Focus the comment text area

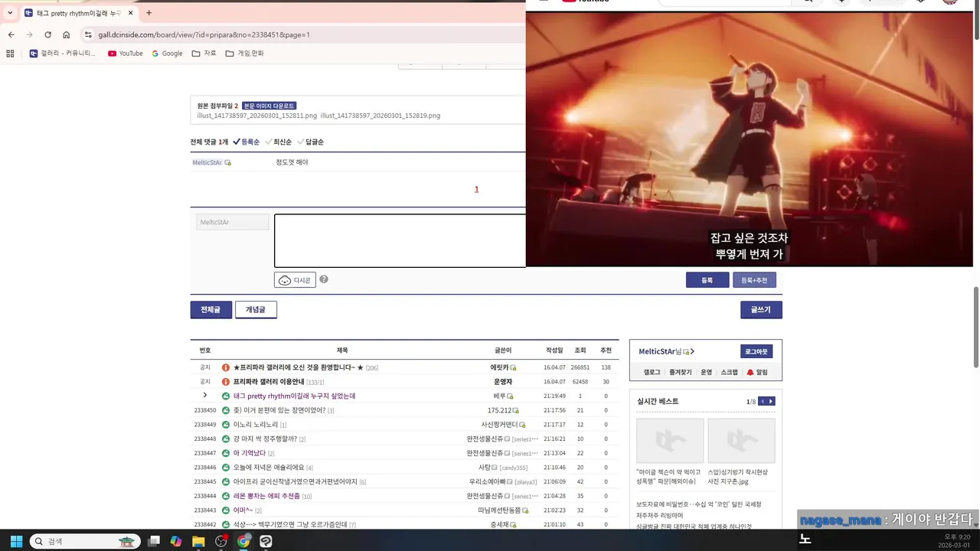[x=400, y=241]
